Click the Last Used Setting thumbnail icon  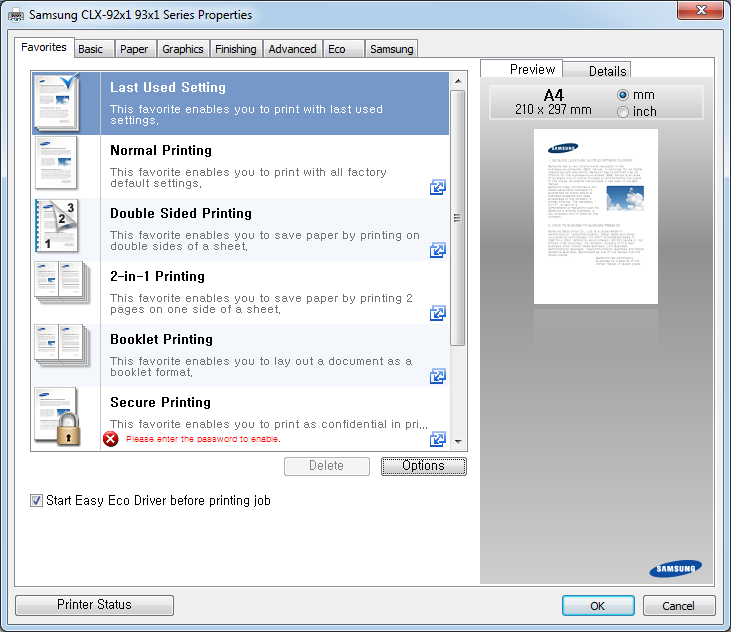(x=56, y=103)
